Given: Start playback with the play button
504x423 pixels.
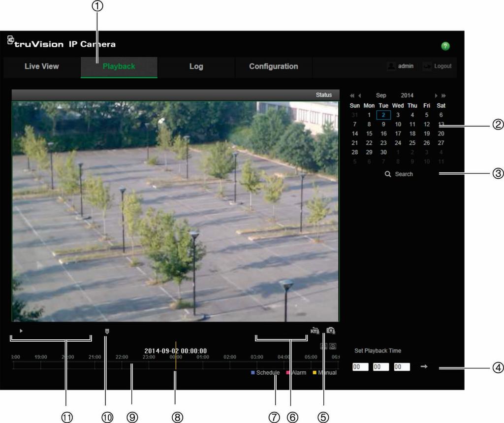Looking at the screenshot, I should tap(21, 331).
